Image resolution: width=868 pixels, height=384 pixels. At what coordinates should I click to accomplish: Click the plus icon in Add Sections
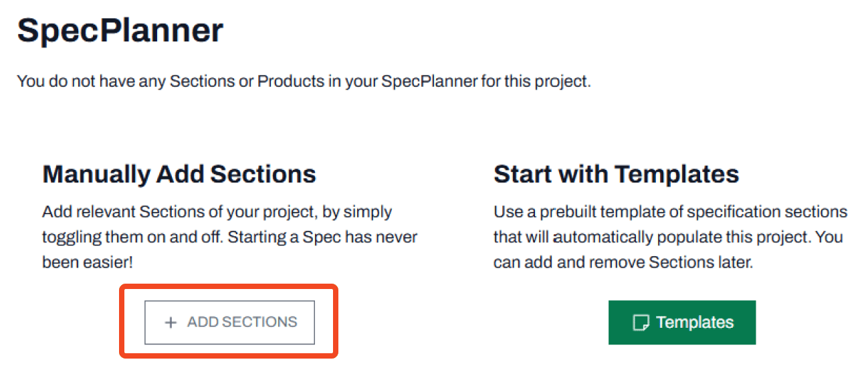(171, 322)
